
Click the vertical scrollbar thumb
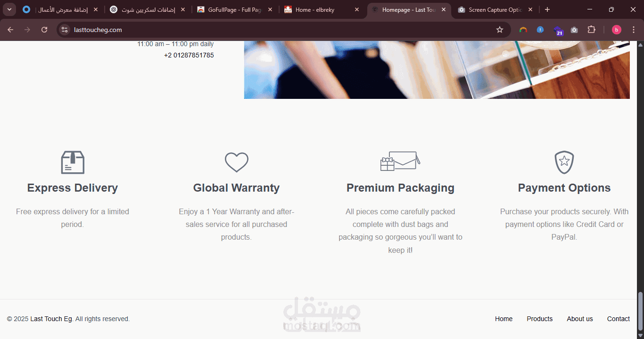tap(640, 311)
